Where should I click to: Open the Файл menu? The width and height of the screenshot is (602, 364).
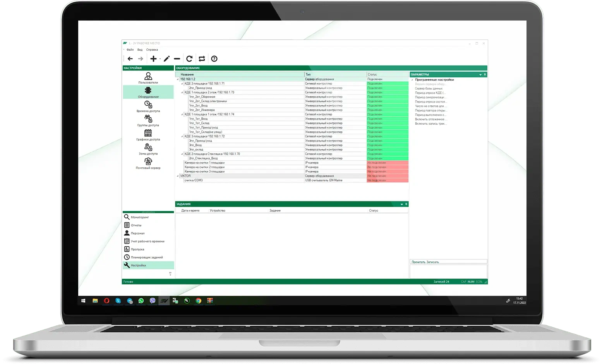point(130,50)
